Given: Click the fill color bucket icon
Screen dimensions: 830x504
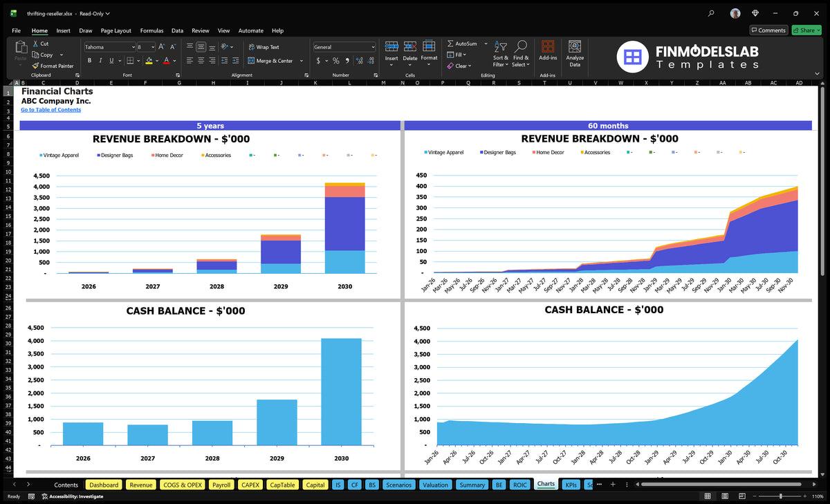Looking at the screenshot, I should click(x=149, y=61).
